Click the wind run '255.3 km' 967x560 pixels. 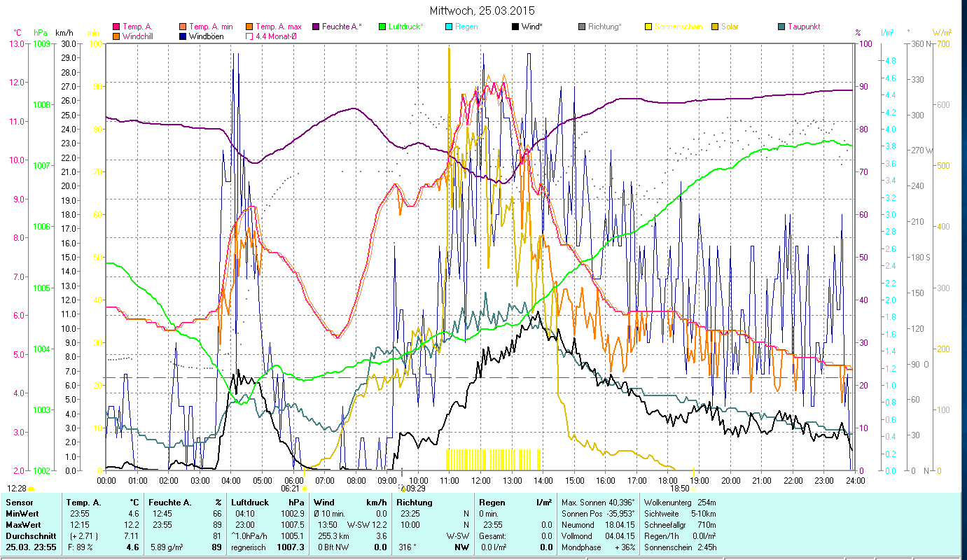333,536
